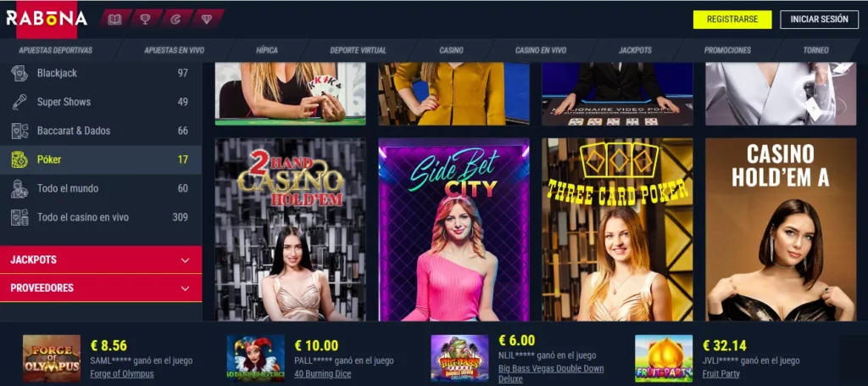Open Forge of Olympus link

point(122,374)
